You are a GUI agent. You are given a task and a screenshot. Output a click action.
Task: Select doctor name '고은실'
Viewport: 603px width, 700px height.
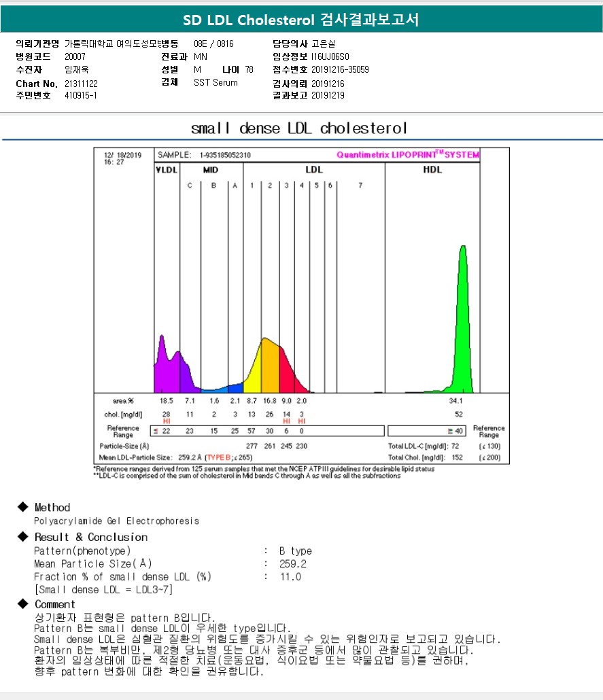pyautogui.click(x=324, y=43)
